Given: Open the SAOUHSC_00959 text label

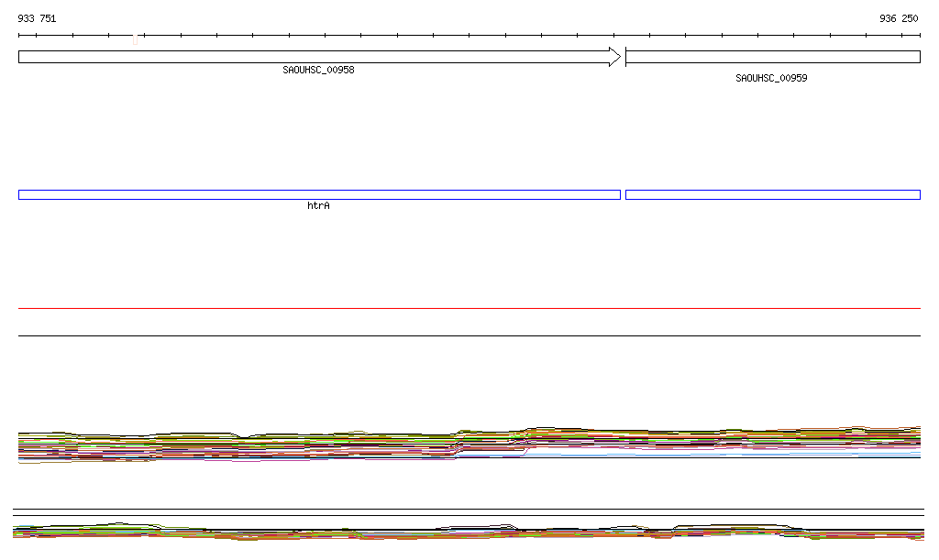Looking at the screenshot, I should (x=771, y=78).
